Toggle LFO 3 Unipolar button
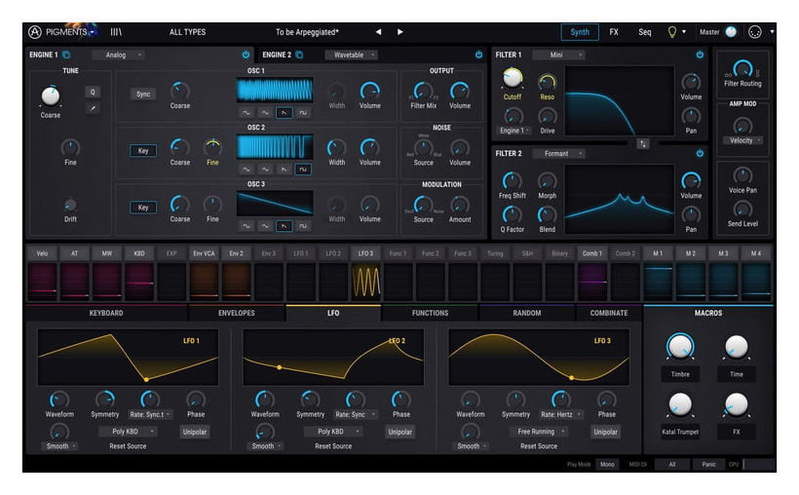 click(605, 432)
